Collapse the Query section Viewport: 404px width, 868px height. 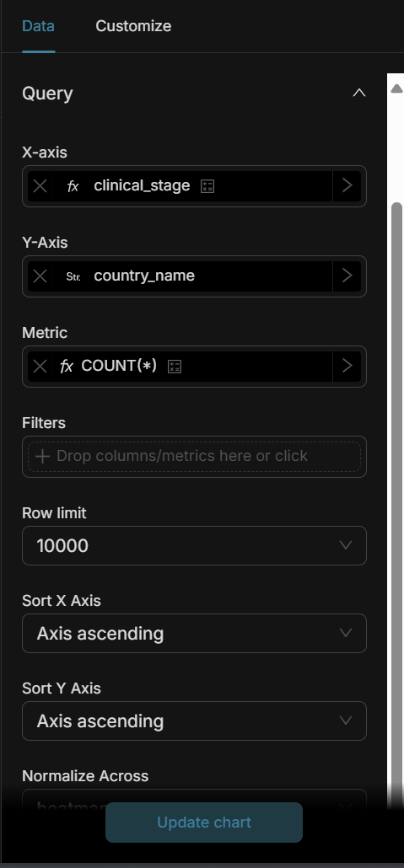click(359, 93)
